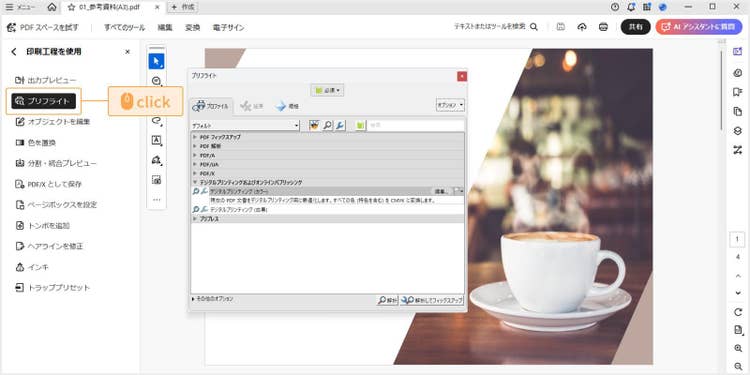Click the テキストまたはツールを検索 search field
The width and height of the screenshot is (750, 375).
496,27
